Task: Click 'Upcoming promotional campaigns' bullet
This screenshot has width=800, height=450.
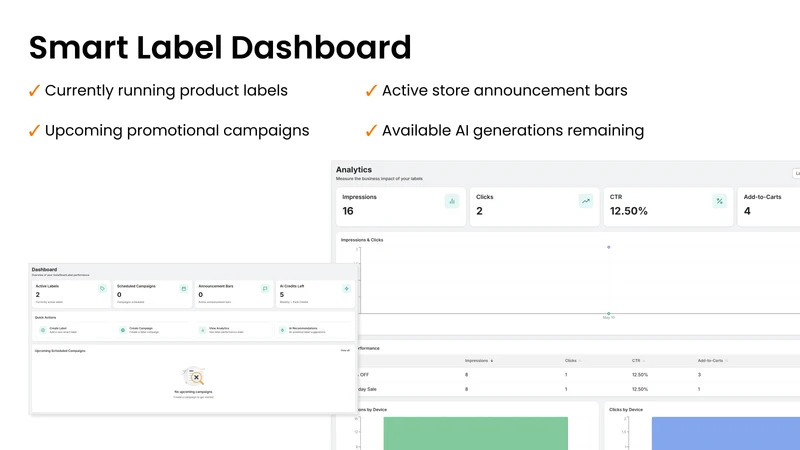Action: (177, 131)
